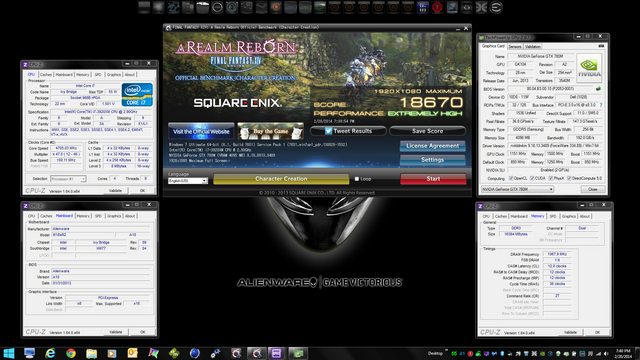Click the NVIDIA logo in GPU-Z

(x=589, y=69)
